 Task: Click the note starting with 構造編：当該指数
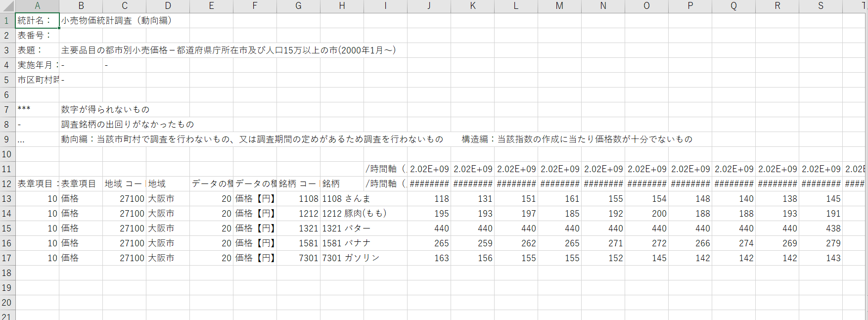coord(577,139)
